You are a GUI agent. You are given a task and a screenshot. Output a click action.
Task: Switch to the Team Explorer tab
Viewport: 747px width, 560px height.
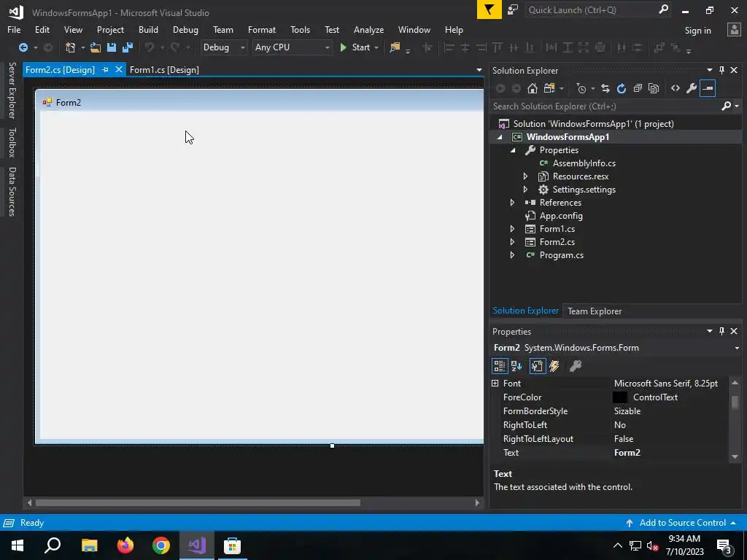pyautogui.click(x=595, y=311)
